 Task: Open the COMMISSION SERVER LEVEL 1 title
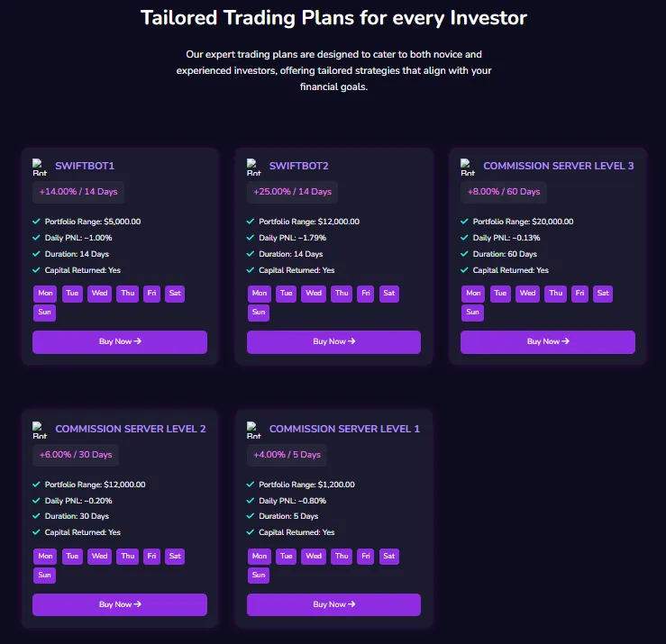click(x=344, y=429)
